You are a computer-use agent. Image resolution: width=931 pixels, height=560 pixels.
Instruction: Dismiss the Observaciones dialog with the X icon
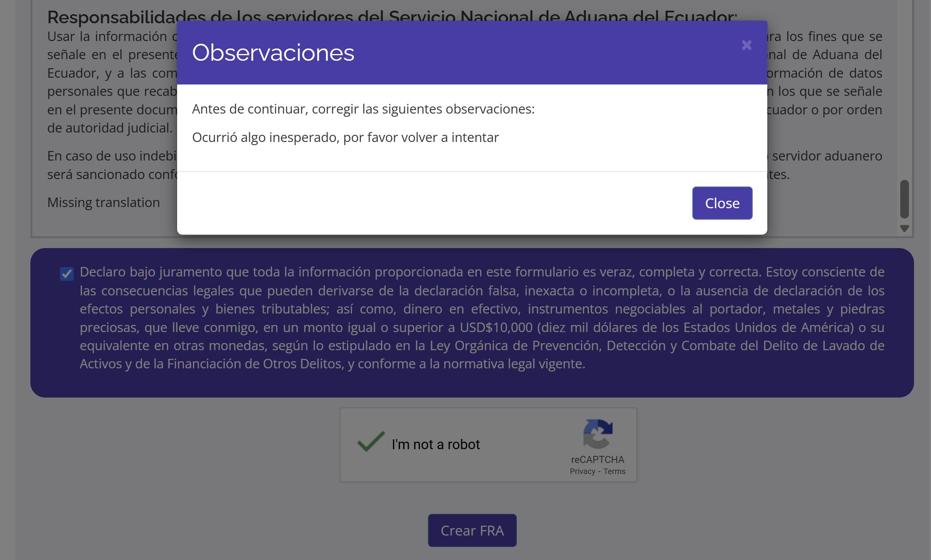click(x=746, y=45)
